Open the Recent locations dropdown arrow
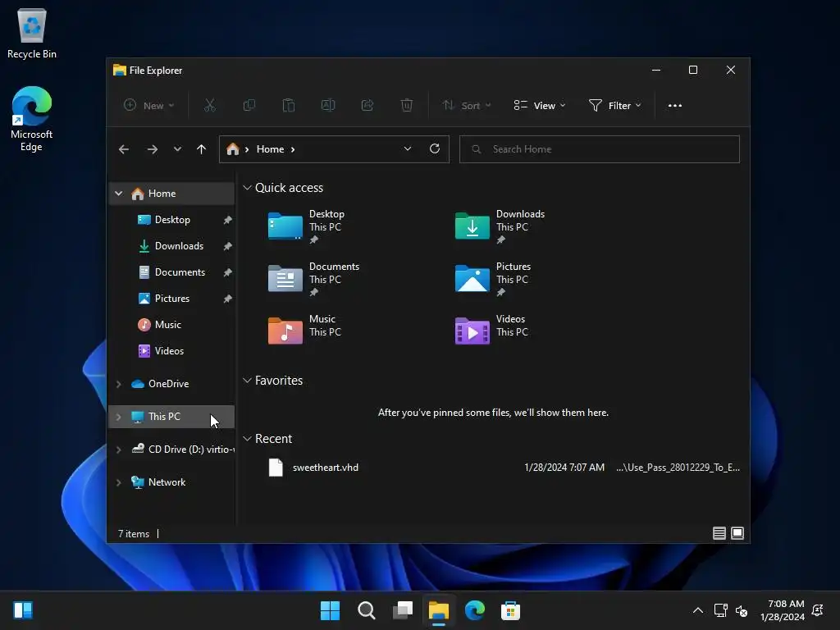This screenshot has height=630, width=840. point(177,149)
